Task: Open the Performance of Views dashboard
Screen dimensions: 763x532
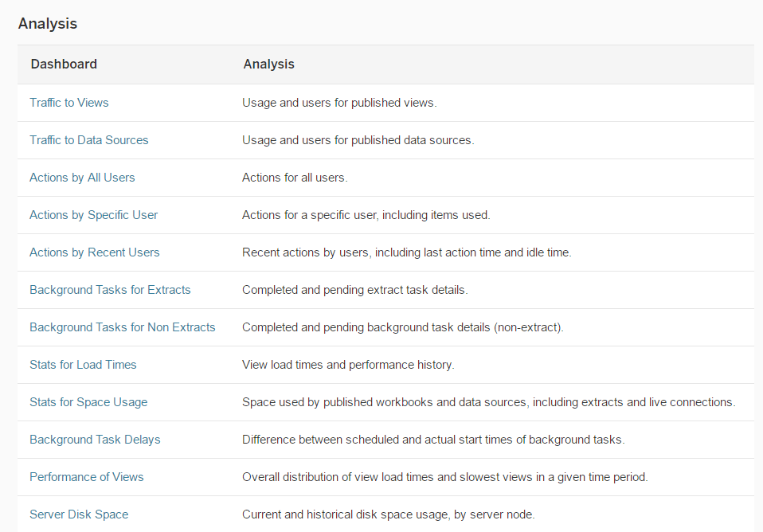Action: point(87,477)
